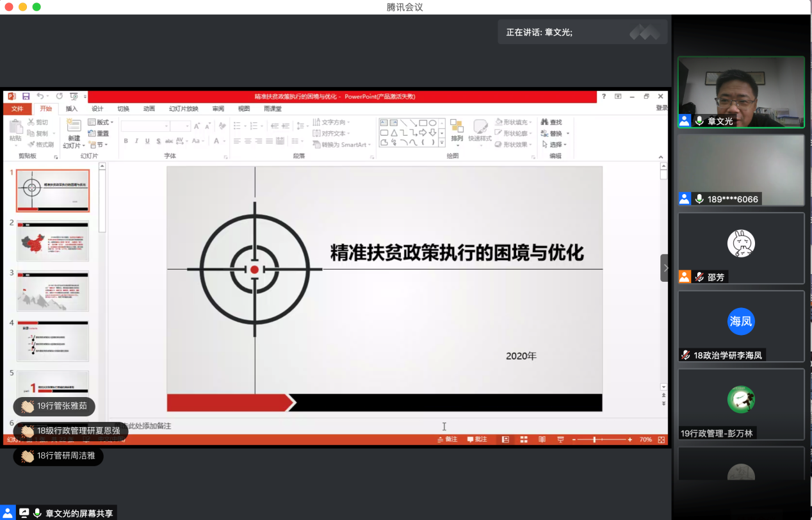Toggle Normal view in status bar
The height and width of the screenshot is (520, 812).
(x=505, y=439)
